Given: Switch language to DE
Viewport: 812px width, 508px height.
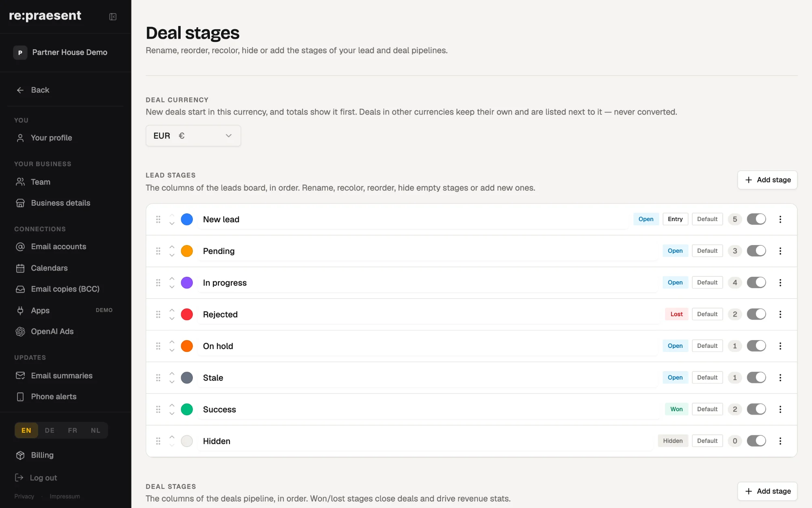Looking at the screenshot, I should (x=50, y=431).
